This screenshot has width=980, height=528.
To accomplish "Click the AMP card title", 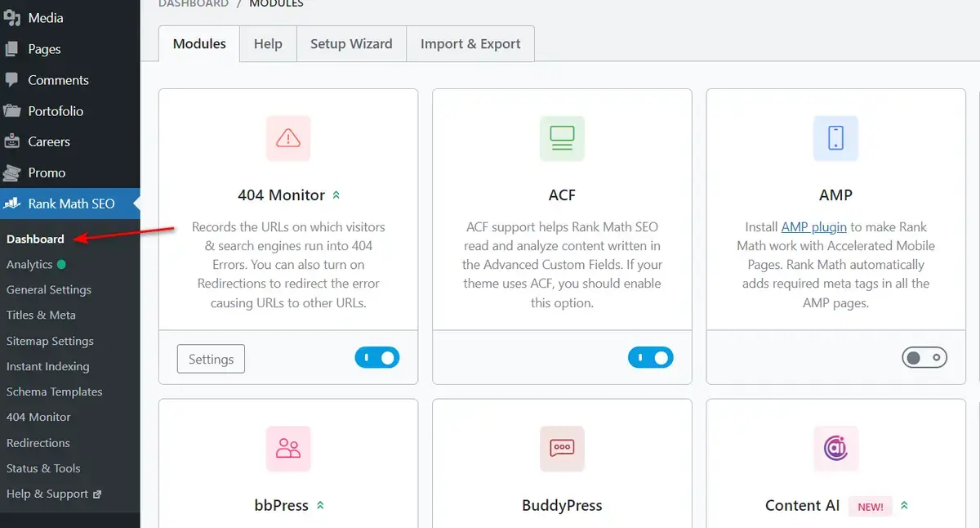I will (835, 195).
